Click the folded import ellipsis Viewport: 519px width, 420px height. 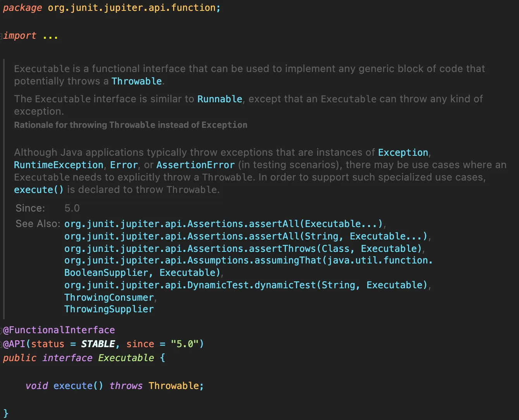point(50,36)
